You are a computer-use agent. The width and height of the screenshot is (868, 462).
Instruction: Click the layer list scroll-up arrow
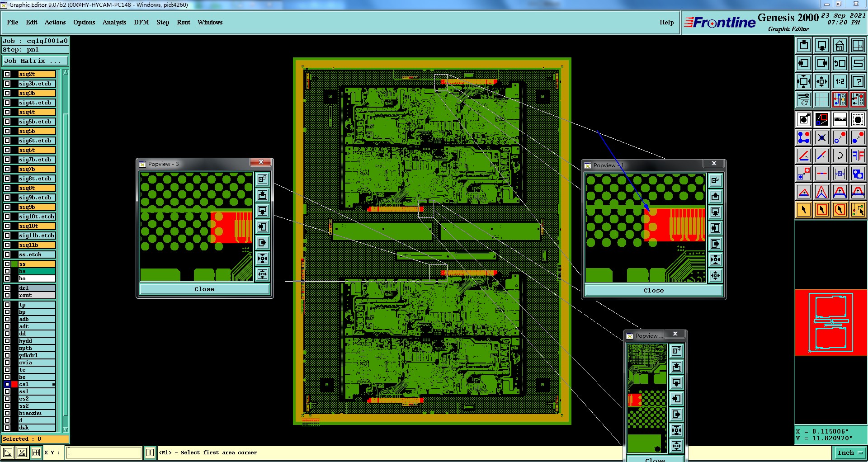point(66,72)
